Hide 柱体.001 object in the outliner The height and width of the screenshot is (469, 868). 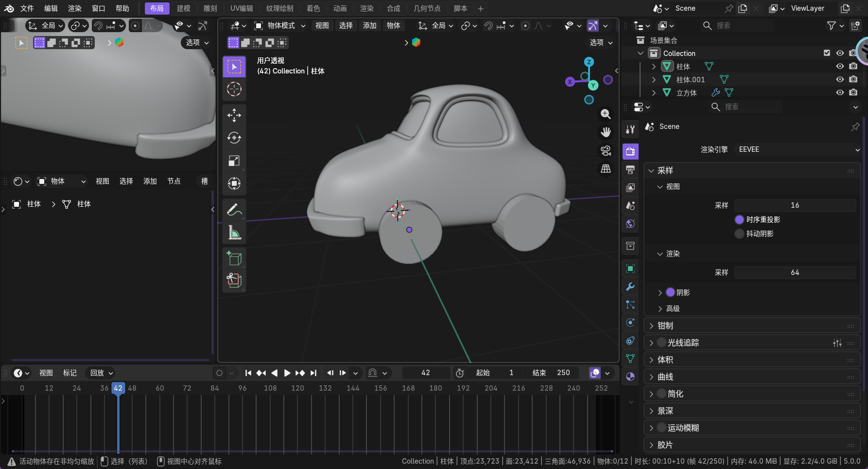(x=840, y=79)
